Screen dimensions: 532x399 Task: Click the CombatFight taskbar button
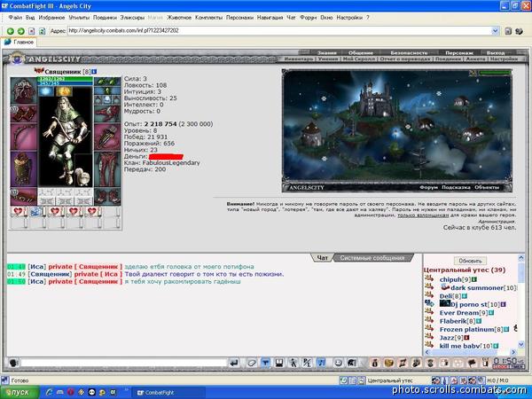[168, 393]
